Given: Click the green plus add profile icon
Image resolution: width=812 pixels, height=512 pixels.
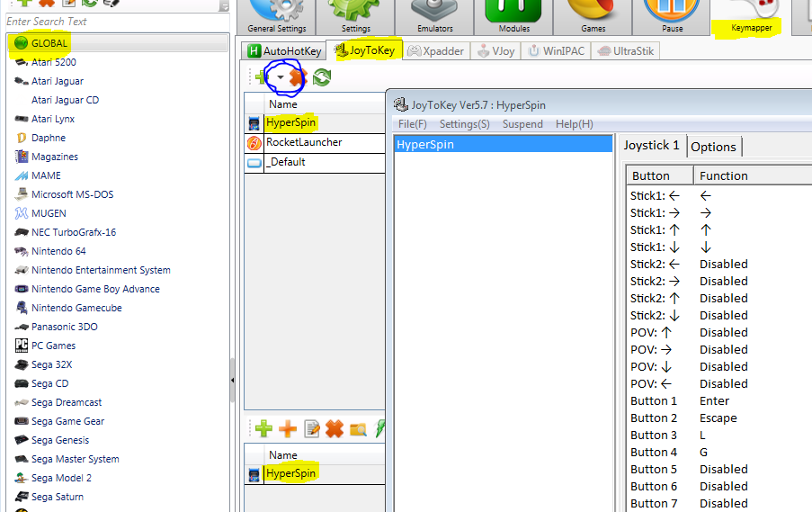Looking at the screenshot, I should (x=262, y=77).
